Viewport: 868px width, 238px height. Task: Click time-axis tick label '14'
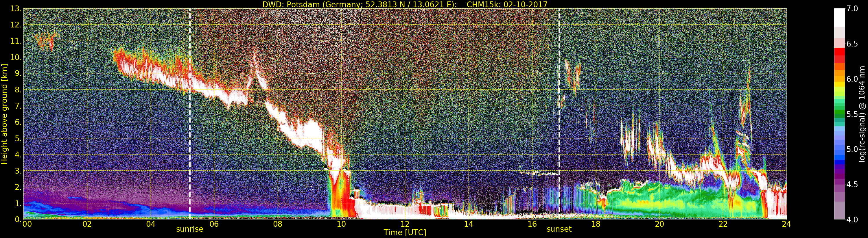468,224
